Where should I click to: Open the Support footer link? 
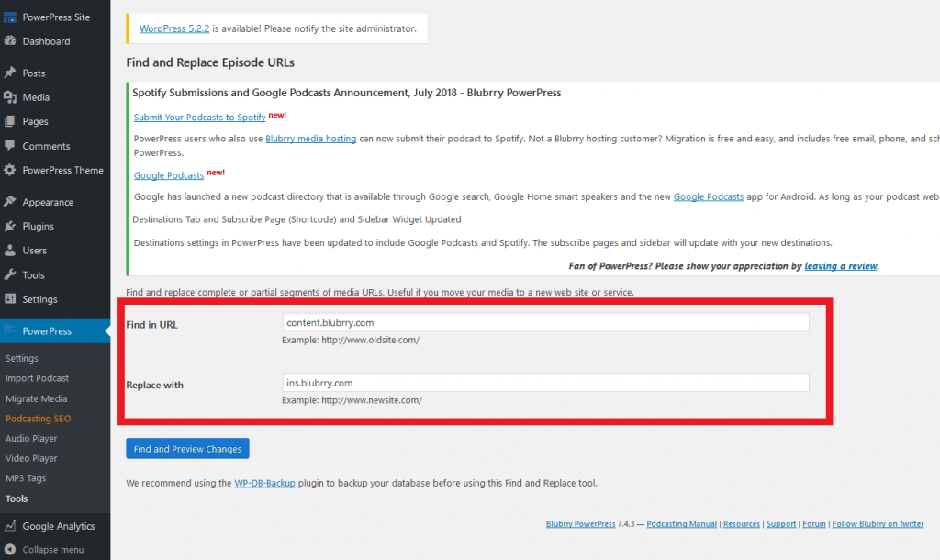781,524
